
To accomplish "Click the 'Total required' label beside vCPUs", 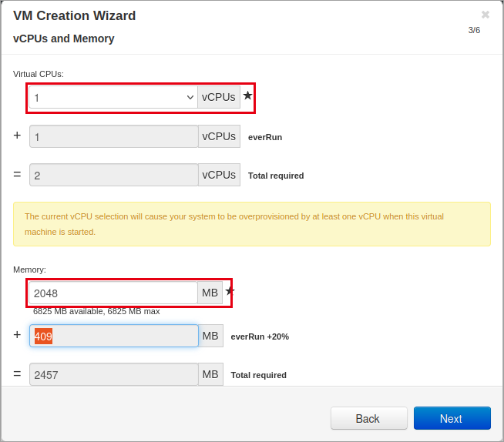I will 276,176.
